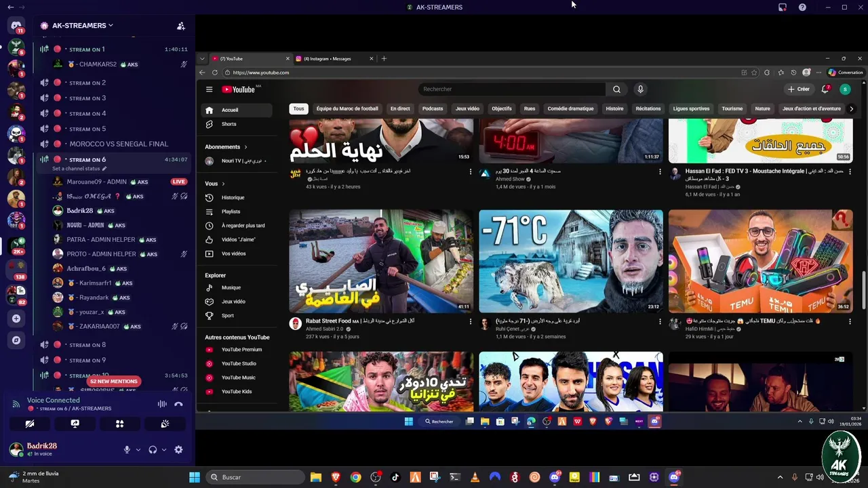Show more filter chips with right arrow
Screen dimensions: 868x488
(852, 108)
